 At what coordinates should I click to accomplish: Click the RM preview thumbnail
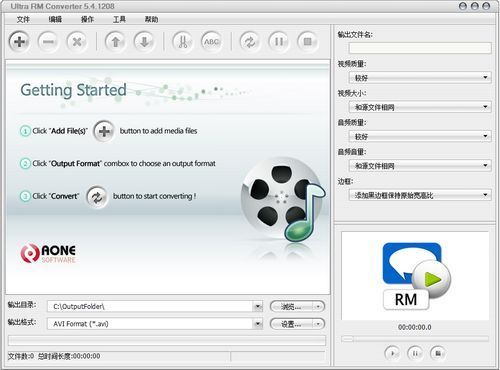tap(416, 276)
